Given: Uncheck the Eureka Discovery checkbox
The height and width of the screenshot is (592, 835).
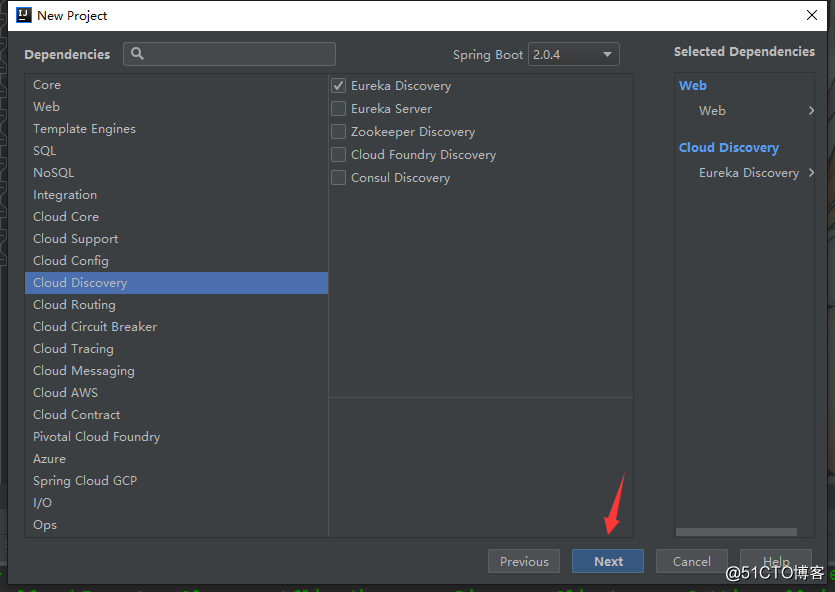Looking at the screenshot, I should pos(339,86).
